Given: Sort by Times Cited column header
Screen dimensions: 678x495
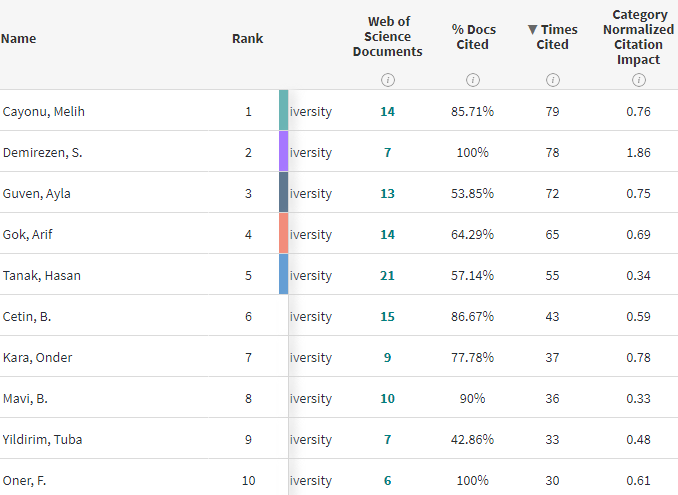Looking at the screenshot, I should pyautogui.click(x=552, y=37).
